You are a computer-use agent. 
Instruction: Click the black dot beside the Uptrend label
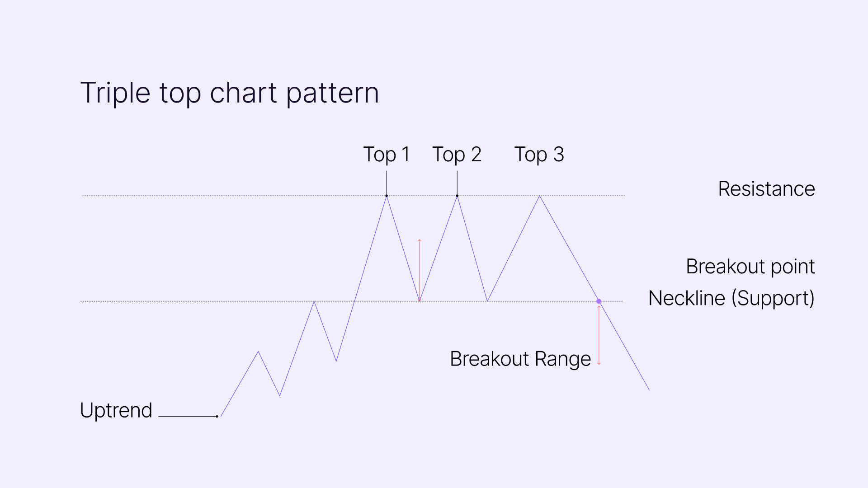(217, 416)
